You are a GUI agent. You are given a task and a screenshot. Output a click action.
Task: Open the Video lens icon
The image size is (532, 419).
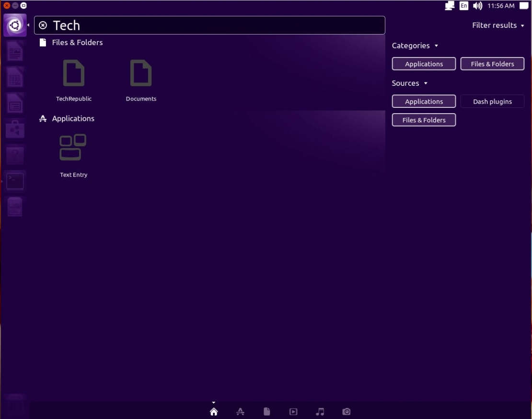click(293, 411)
